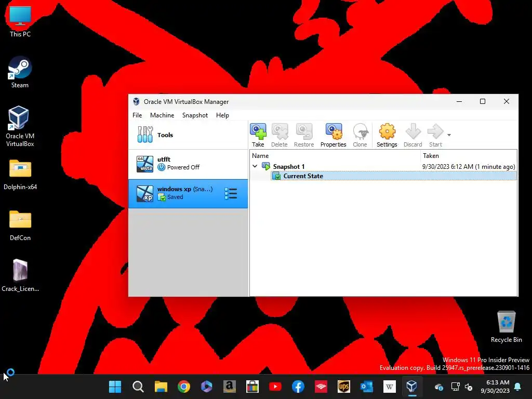Select the This PC desktop icon

pos(20,22)
